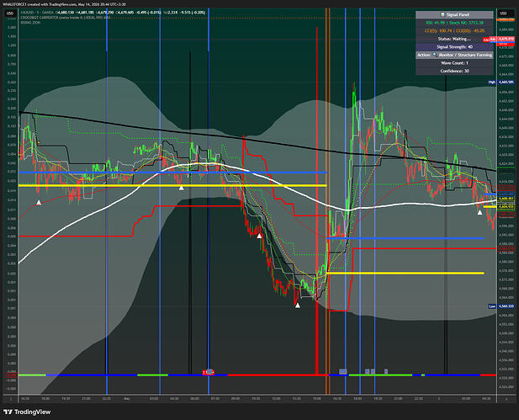
Task: Click the USD label above the right price scale
Action: [503, 13]
